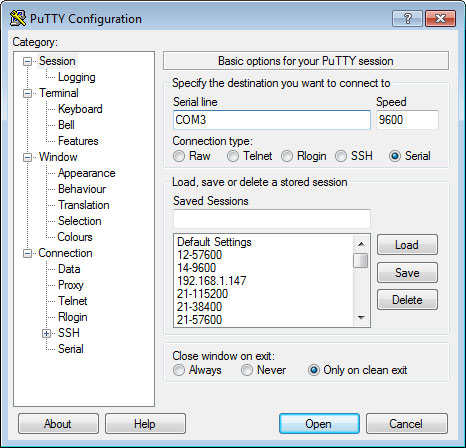Click the Serial line input field

point(272,120)
